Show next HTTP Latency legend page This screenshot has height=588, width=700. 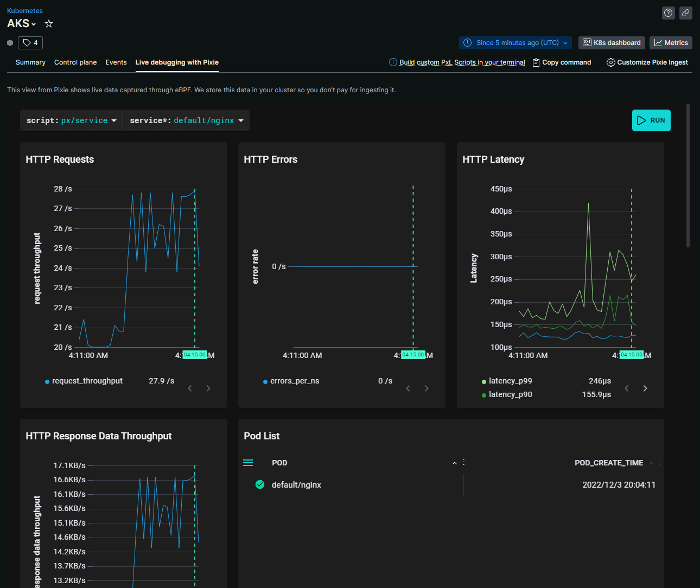tap(645, 388)
